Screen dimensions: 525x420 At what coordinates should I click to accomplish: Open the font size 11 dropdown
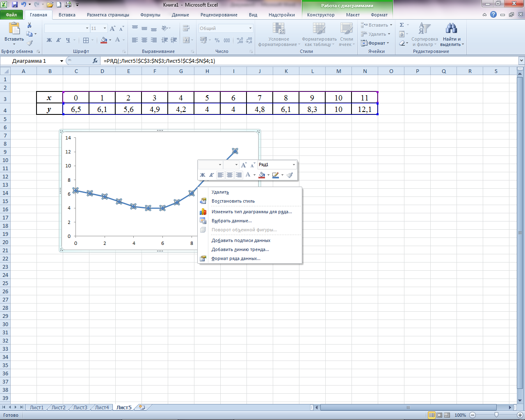point(105,28)
